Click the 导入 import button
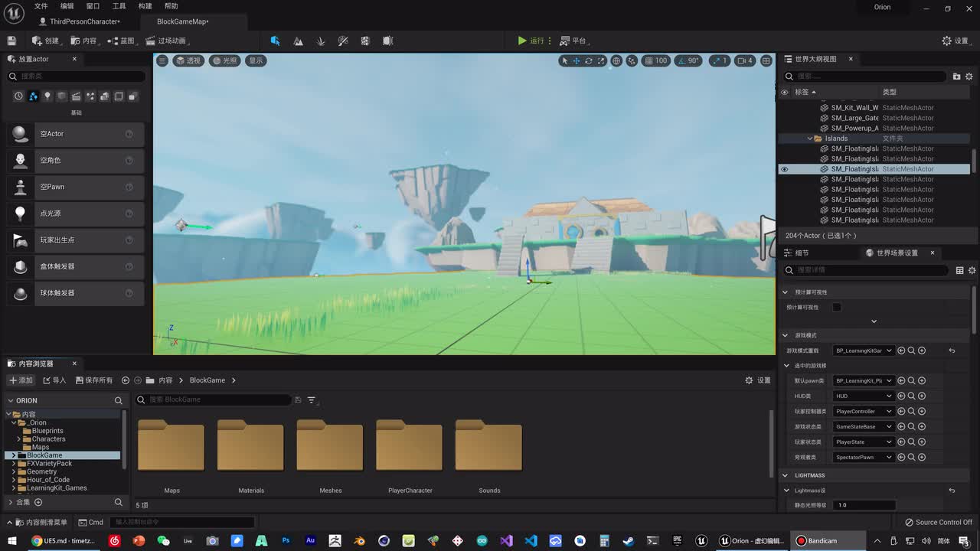This screenshot has height=551, width=980. click(54, 380)
